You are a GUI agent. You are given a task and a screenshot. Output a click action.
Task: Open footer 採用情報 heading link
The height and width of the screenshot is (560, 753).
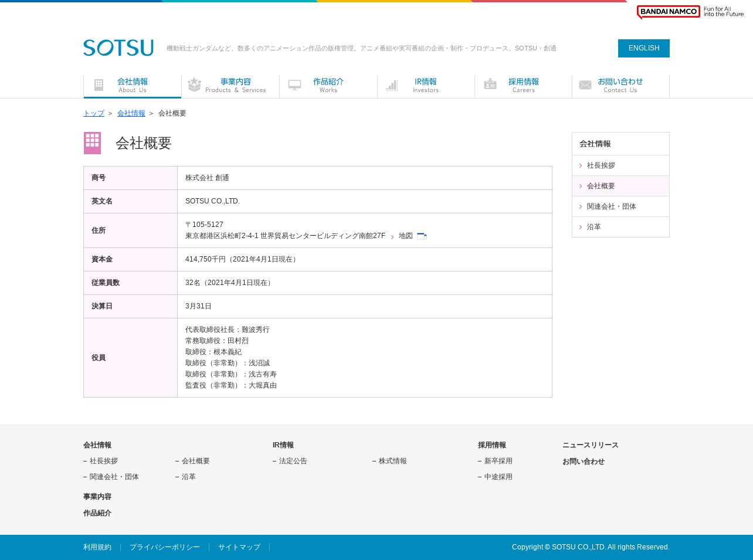tap(492, 445)
